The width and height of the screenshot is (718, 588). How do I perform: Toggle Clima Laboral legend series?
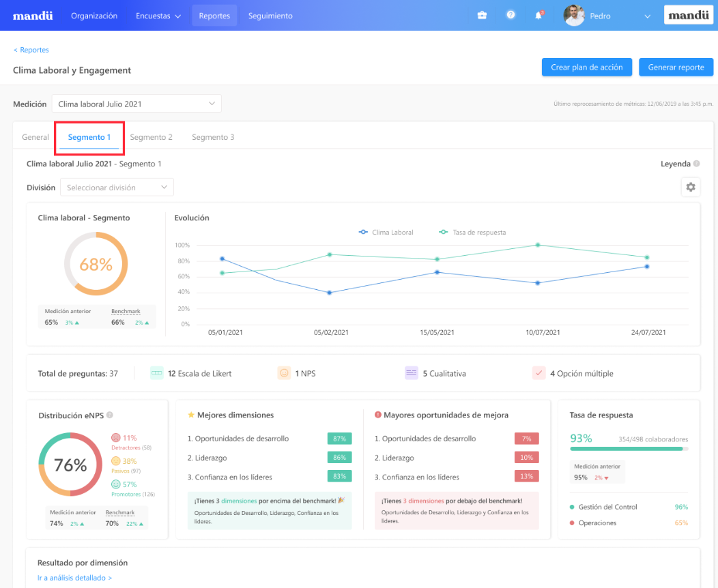(386, 233)
